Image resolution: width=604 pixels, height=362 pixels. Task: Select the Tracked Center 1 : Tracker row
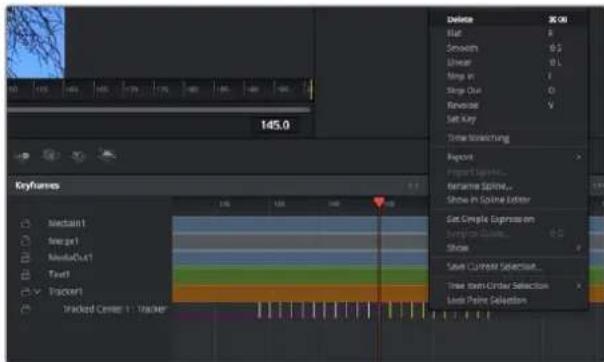[115, 309]
